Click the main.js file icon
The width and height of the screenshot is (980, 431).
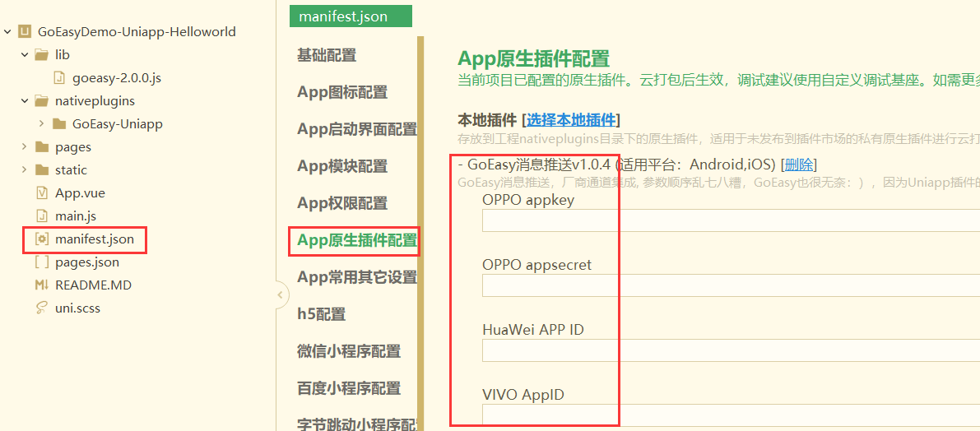pos(42,216)
